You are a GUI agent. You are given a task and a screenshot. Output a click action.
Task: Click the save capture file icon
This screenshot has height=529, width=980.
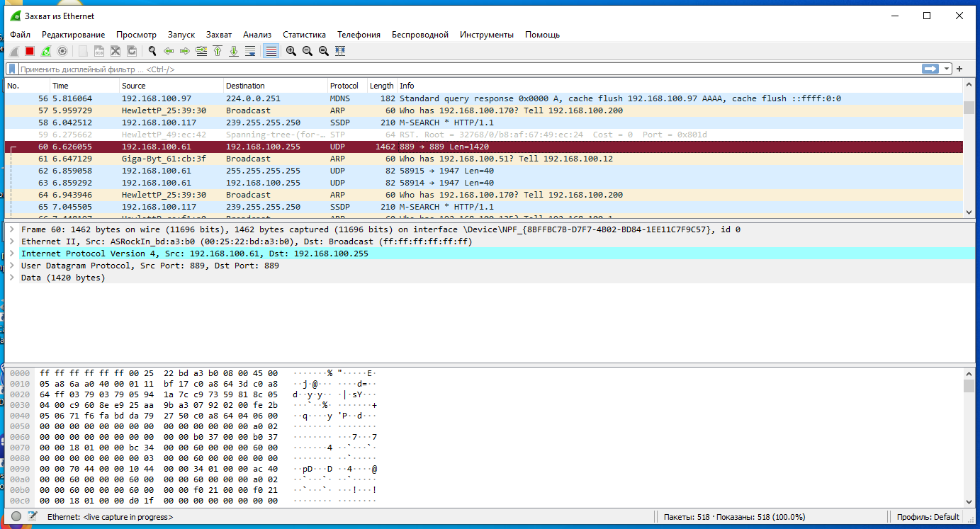point(99,51)
